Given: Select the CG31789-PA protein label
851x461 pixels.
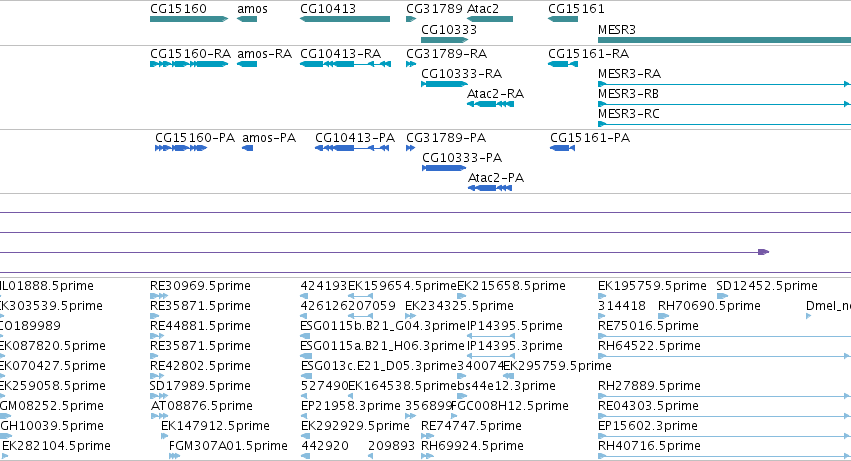Looking at the screenshot, I should [446, 138].
